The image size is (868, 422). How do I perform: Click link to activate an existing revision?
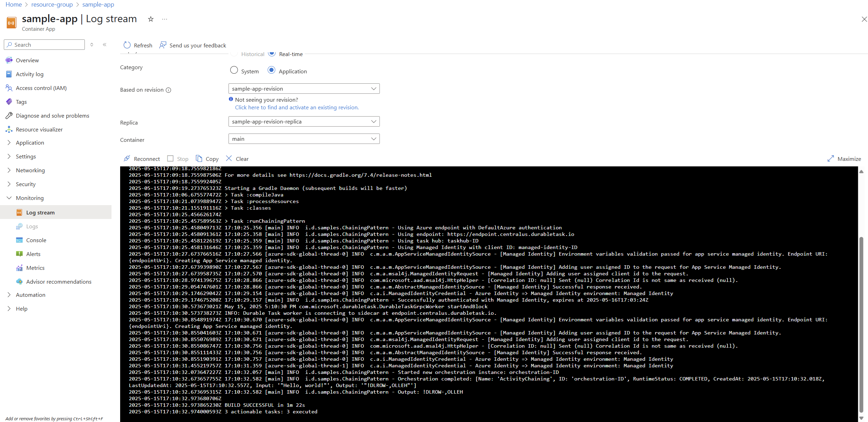296,107
